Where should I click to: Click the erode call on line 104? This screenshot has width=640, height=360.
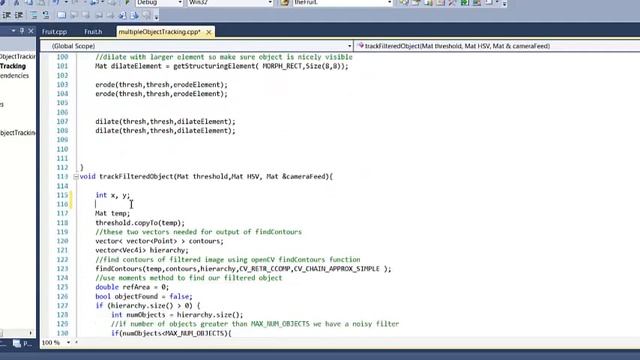click(x=161, y=94)
